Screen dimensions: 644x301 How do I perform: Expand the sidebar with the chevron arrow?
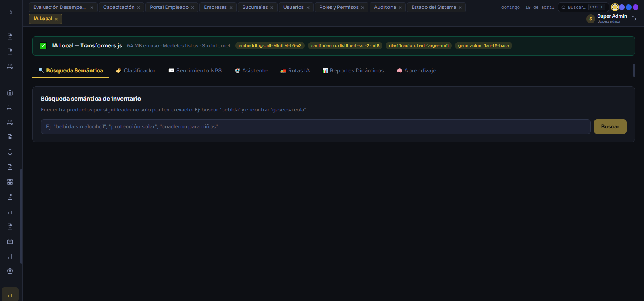tap(11, 12)
